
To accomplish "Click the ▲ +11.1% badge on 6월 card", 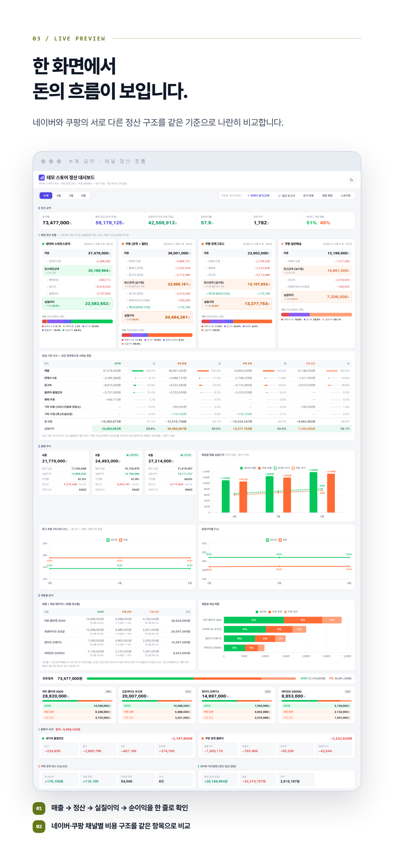I will [186, 455].
